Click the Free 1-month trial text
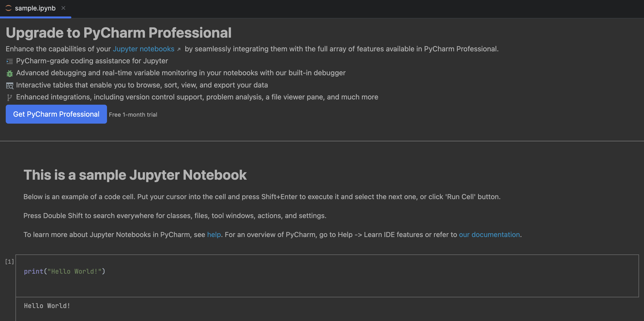Viewport: 644px width, 321px height. pos(133,115)
